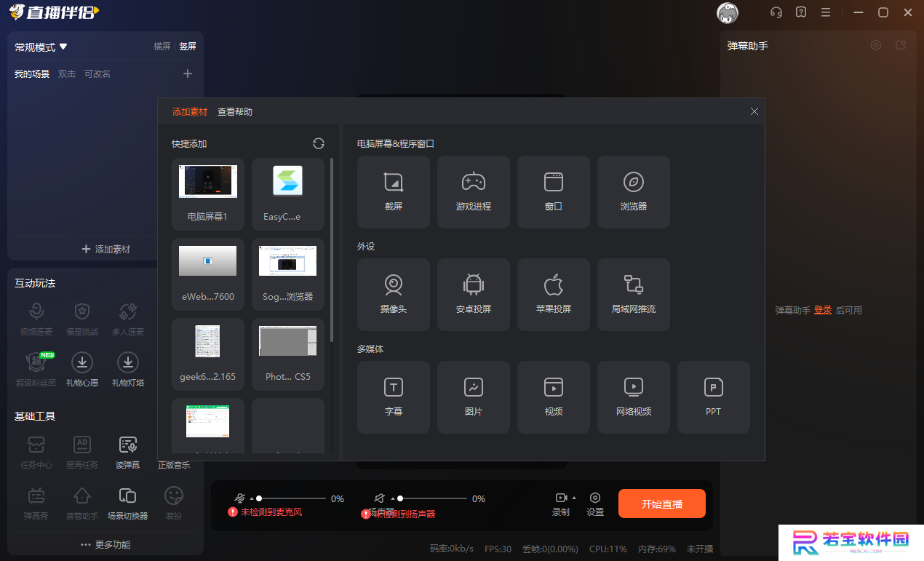Refresh the 快捷添加 quick add list
The height and width of the screenshot is (561, 924).
tap(318, 143)
